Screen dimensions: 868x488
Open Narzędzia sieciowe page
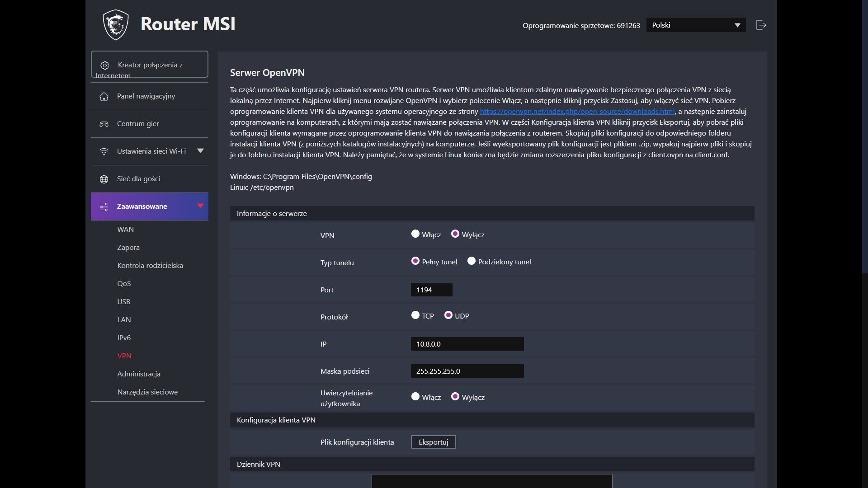[x=147, y=392]
